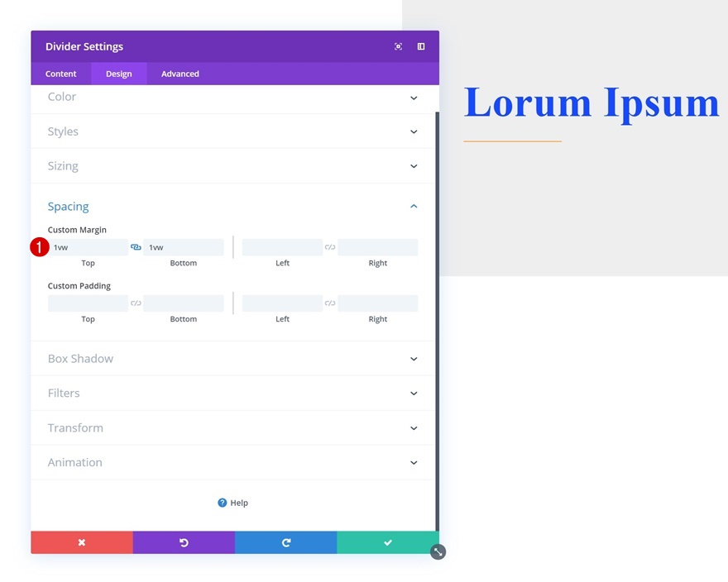Screen dimensions: 728x582
Task: Click the settings panel vertical scrollbar
Action: coord(437,321)
